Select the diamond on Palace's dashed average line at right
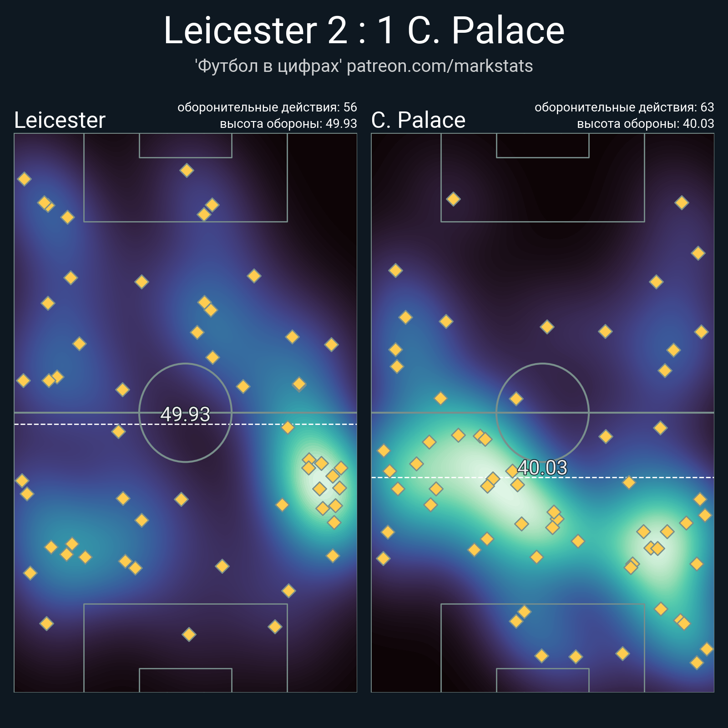 click(x=629, y=482)
